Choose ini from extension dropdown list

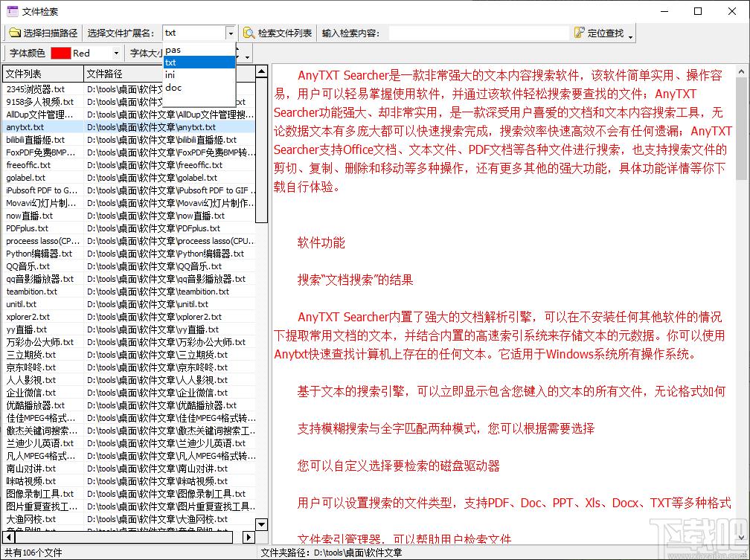[x=199, y=74]
